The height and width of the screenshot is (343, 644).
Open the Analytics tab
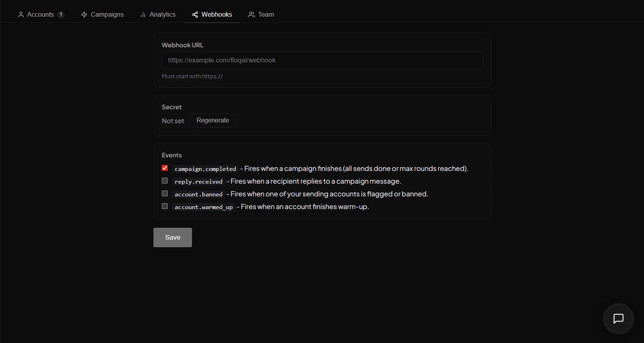click(158, 14)
